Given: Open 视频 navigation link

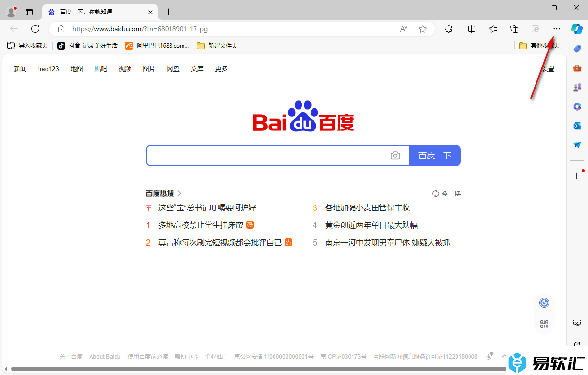Looking at the screenshot, I should point(125,69).
